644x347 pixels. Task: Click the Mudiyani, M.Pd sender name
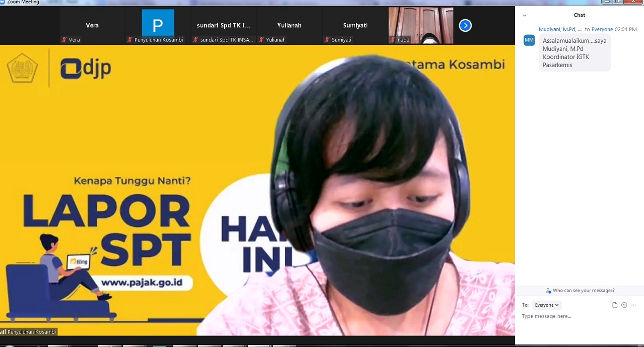[x=559, y=29]
